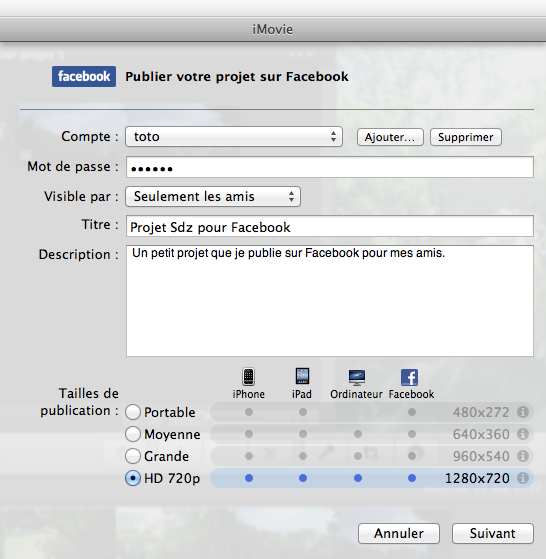Click the Ordinateur column label

pyautogui.click(x=356, y=394)
